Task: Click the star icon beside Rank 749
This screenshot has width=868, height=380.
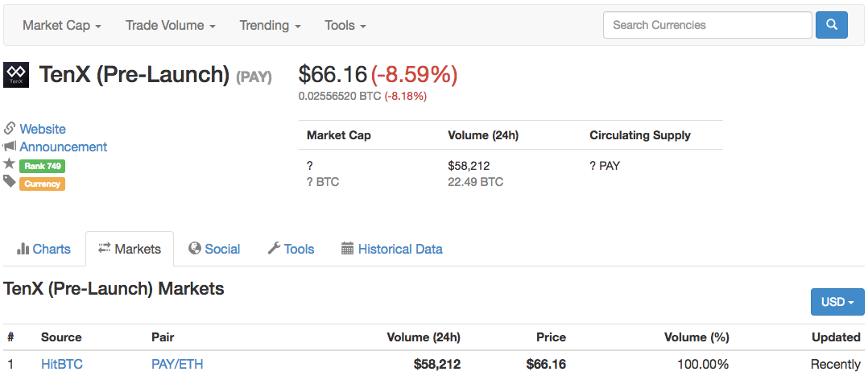Action: click(x=10, y=164)
